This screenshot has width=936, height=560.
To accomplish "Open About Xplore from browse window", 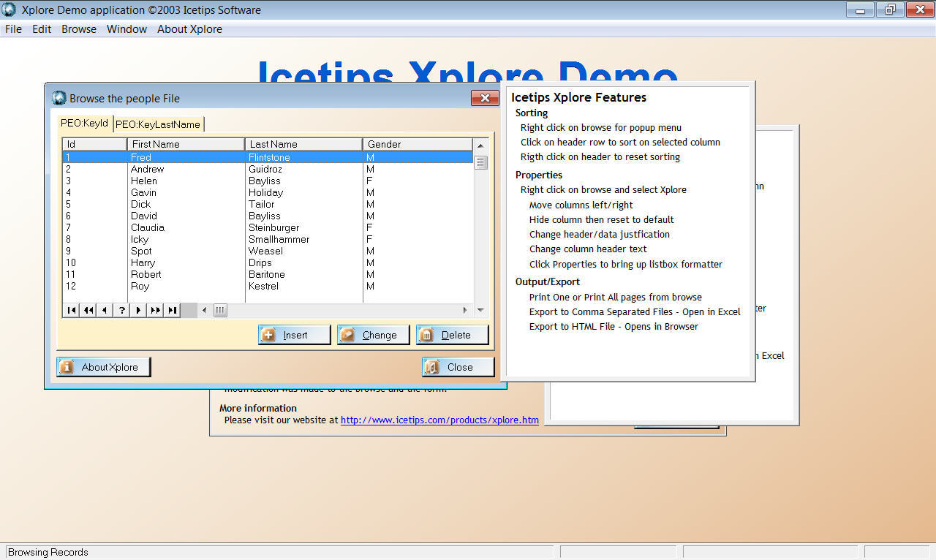I will point(104,367).
